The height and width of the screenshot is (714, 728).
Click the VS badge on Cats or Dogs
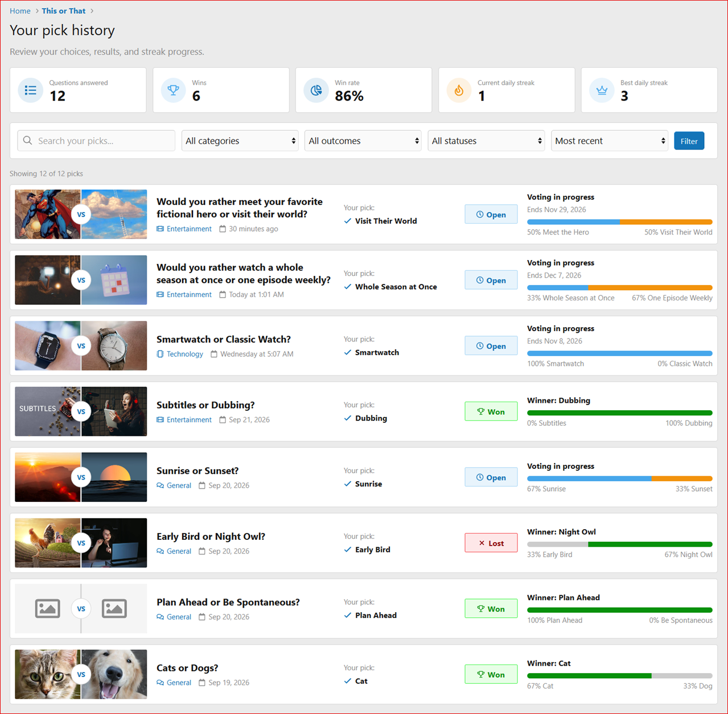click(x=81, y=674)
